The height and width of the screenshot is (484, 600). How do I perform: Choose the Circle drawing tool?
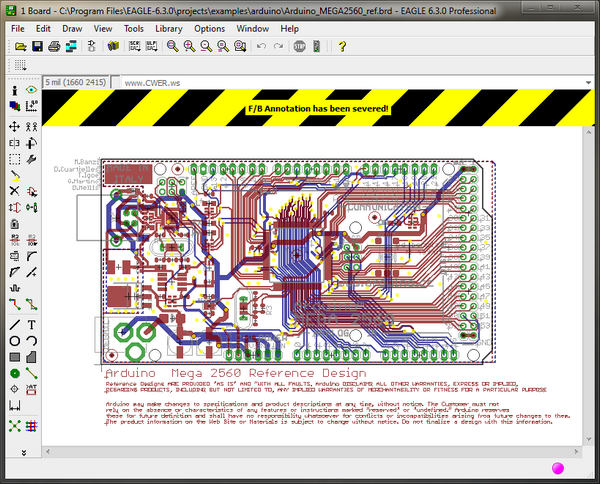click(x=15, y=341)
